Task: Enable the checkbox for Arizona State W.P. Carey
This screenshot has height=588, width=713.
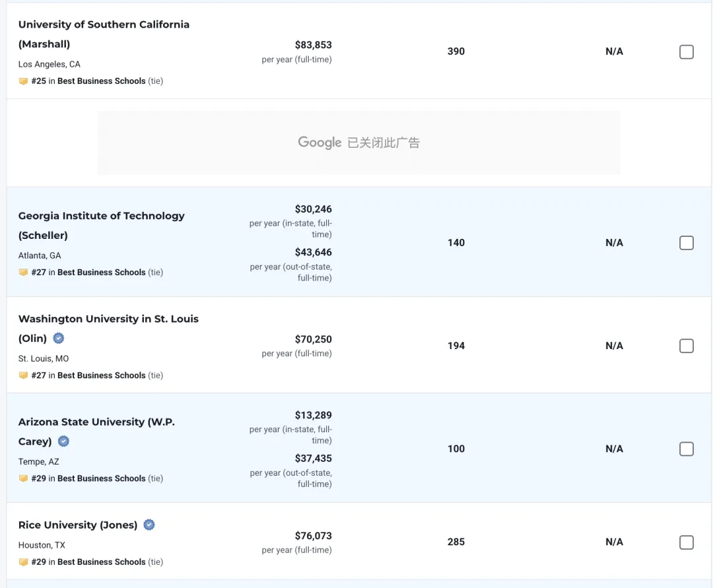Action: (x=687, y=449)
